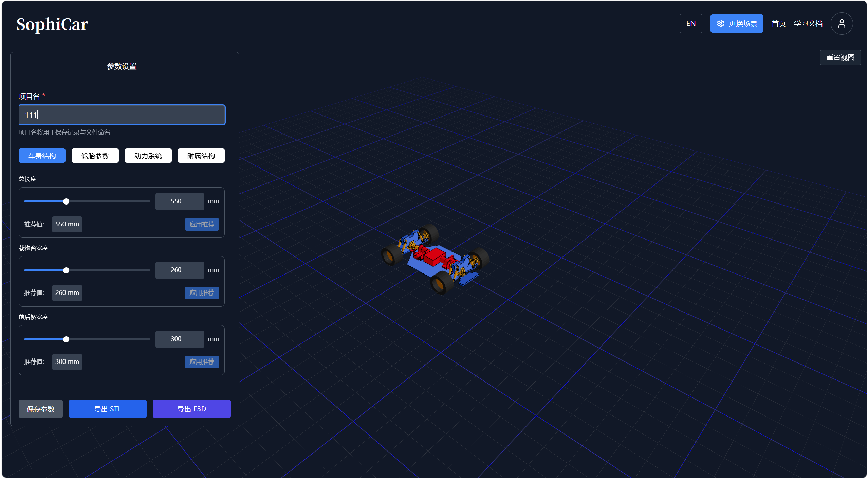Export the model with 导出 F3D
868x478 pixels.
pyautogui.click(x=191, y=409)
